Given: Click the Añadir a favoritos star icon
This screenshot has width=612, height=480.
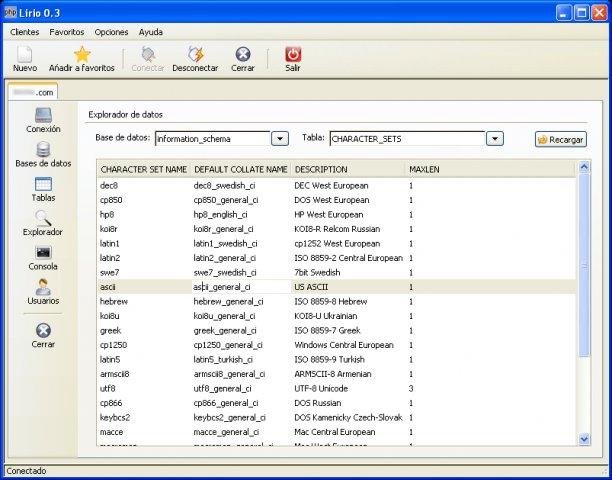Looking at the screenshot, I should click(x=82, y=54).
